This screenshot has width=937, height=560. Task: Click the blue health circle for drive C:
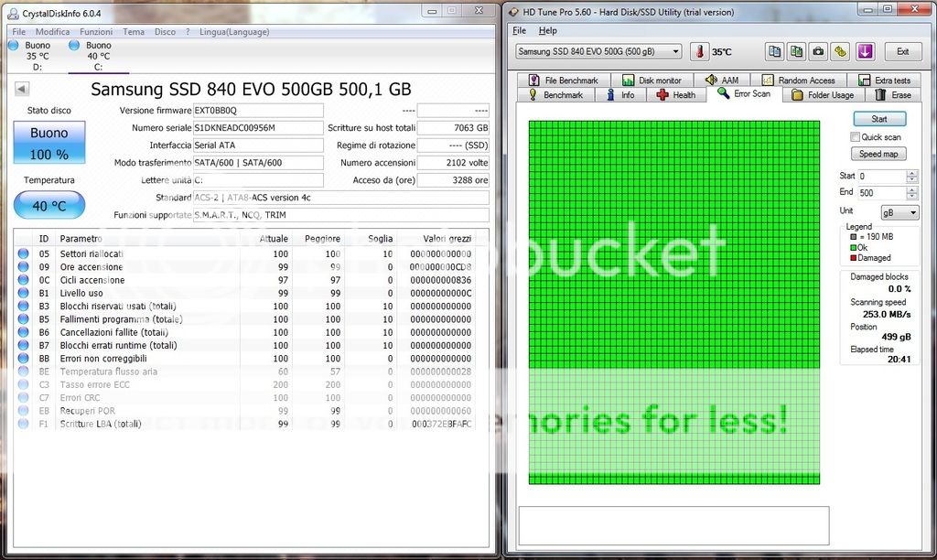[x=74, y=45]
